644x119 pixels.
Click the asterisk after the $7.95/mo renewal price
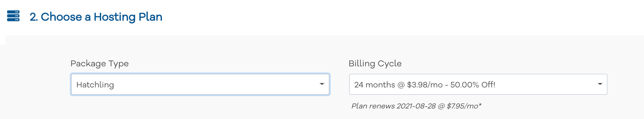pyautogui.click(x=480, y=104)
